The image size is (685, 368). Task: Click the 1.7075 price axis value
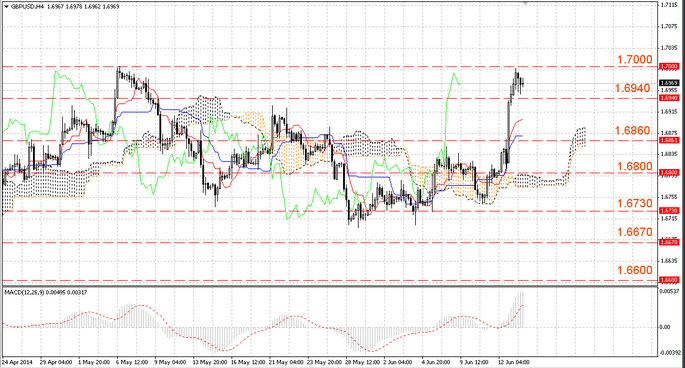click(669, 27)
